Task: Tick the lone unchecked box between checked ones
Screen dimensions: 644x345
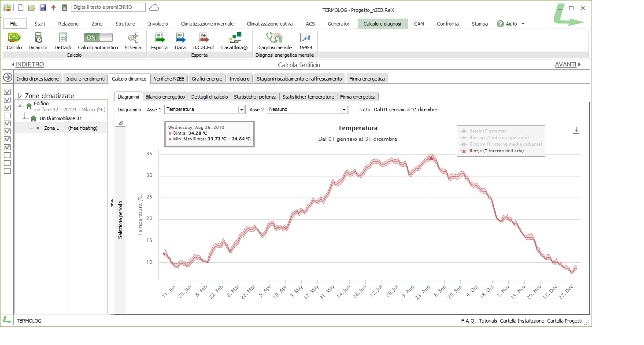Action: tap(7, 115)
